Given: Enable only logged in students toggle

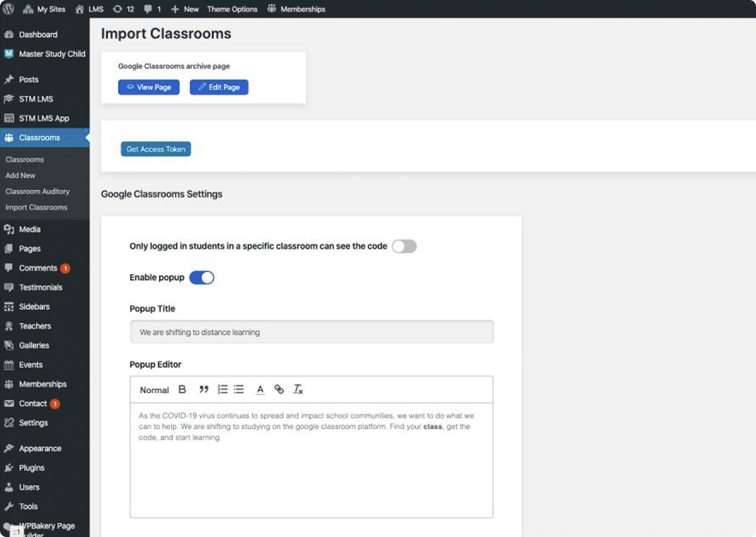Looking at the screenshot, I should click(404, 246).
